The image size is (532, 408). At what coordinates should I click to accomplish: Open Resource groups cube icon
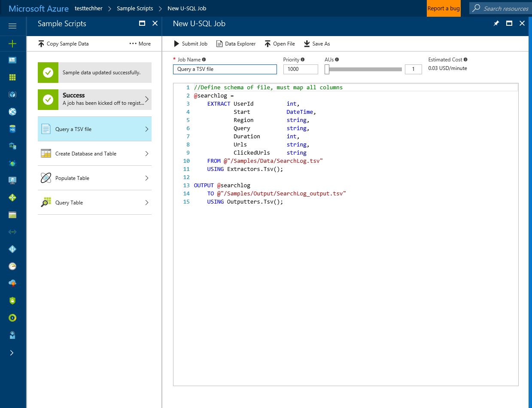[x=12, y=94]
